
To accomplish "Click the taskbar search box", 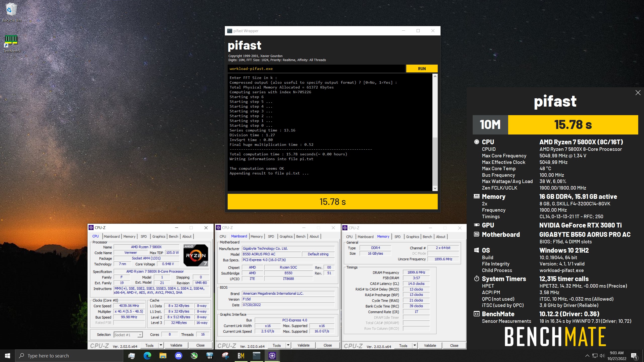I will click(69, 356).
